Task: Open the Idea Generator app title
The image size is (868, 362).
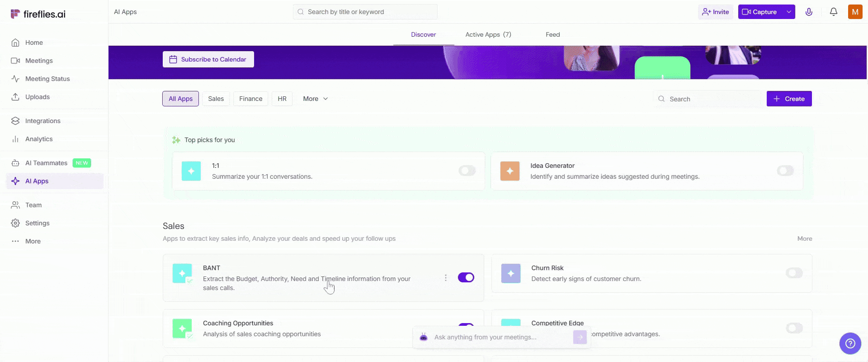Action: click(552, 166)
